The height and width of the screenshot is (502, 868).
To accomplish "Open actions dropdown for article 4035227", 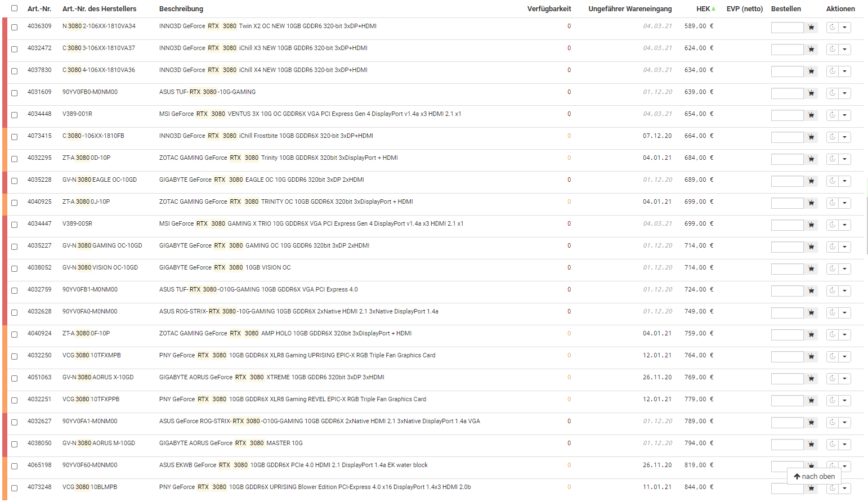I will pos(845,247).
